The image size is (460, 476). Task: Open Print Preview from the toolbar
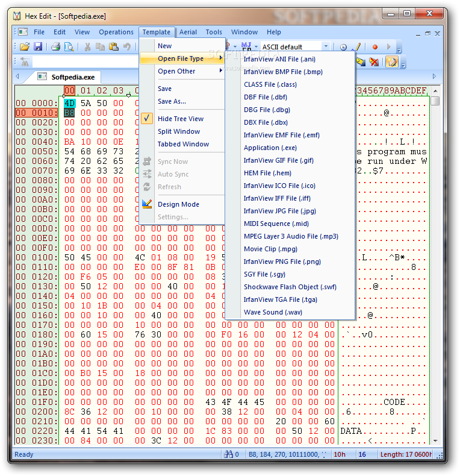pos(69,47)
